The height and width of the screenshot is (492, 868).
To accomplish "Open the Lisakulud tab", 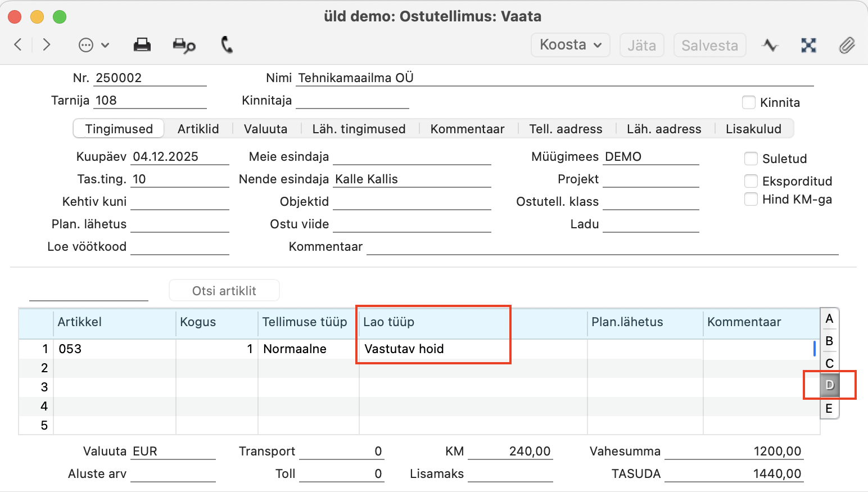I will click(753, 129).
